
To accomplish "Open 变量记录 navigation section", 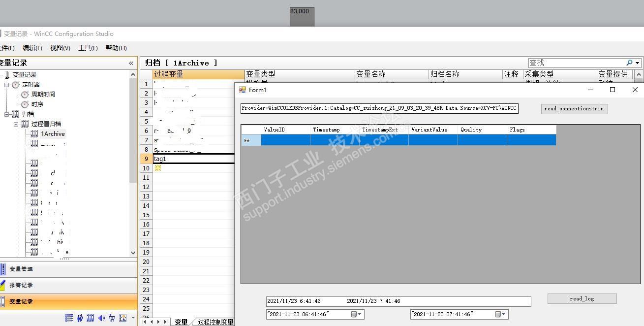I will click(68, 301).
